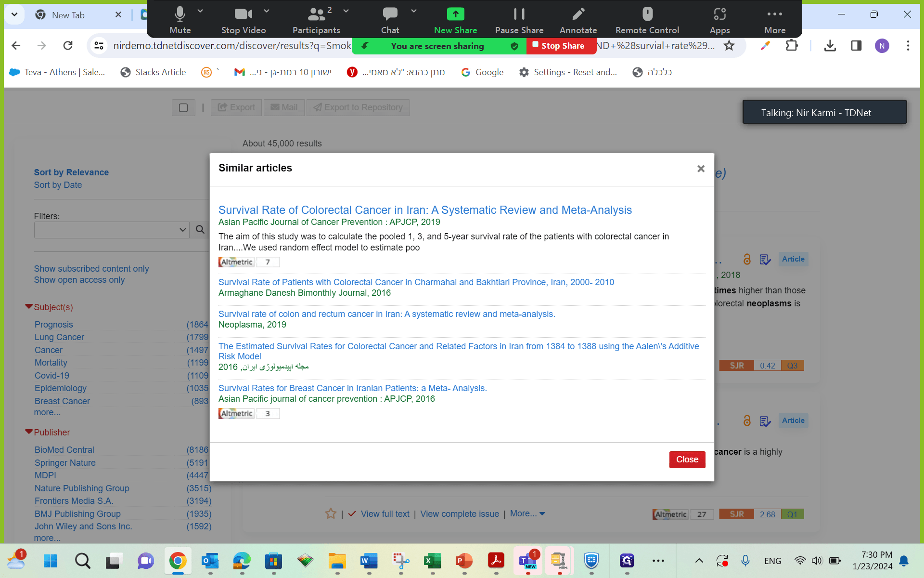The width and height of the screenshot is (924, 578).
Task: Tick the select-all checkbox beside Export
Action: (183, 107)
